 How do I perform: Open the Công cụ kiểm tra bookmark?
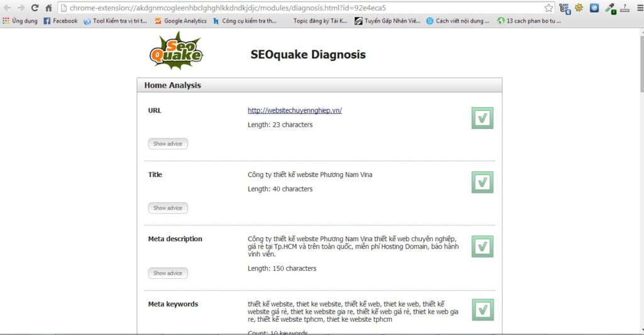[x=245, y=21]
